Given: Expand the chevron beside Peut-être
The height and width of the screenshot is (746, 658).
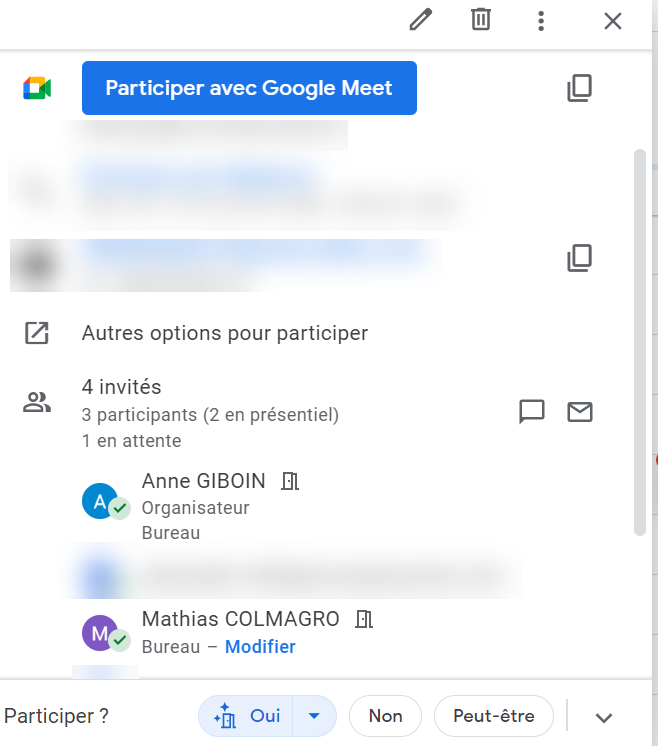Looking at the screenshot, I should tap(603, 717).
